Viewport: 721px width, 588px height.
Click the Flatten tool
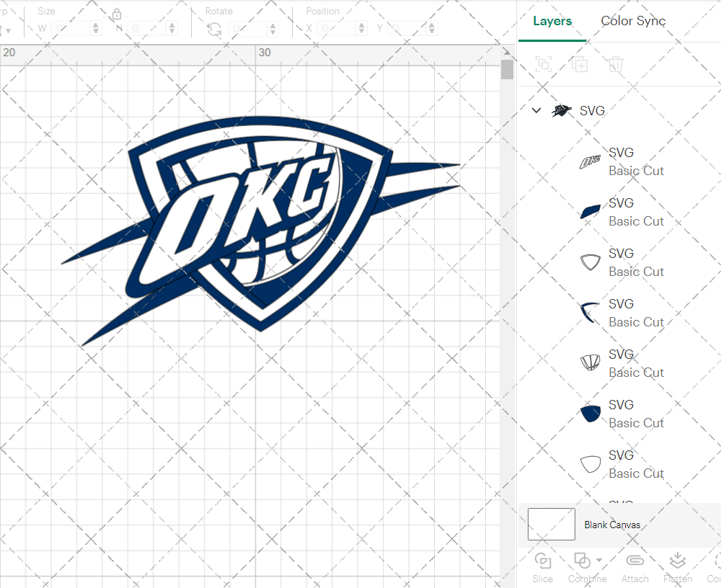pyautogui.click(x=677, y=568)
